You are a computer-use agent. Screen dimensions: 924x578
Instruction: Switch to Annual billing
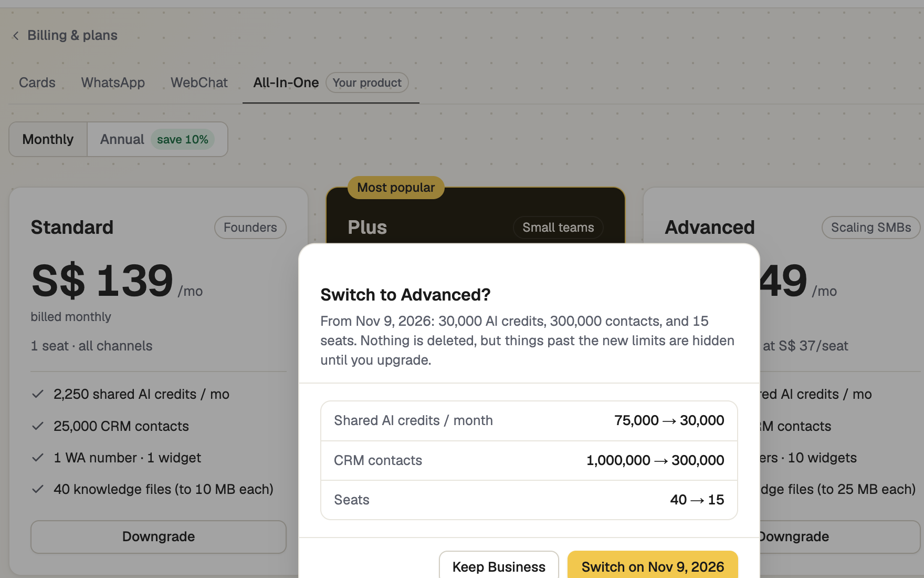pyautogui.click(x=157, y=139)
